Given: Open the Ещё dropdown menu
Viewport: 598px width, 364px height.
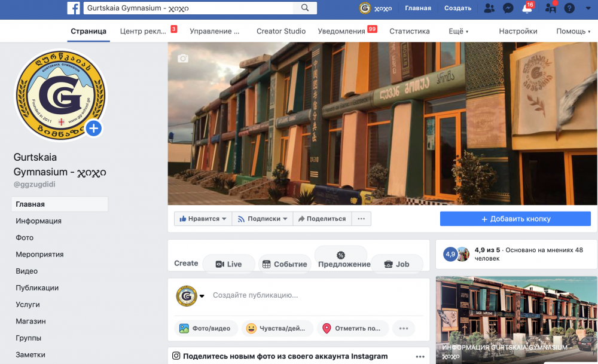Looking at the screenshot, I should tap(458, 31).
